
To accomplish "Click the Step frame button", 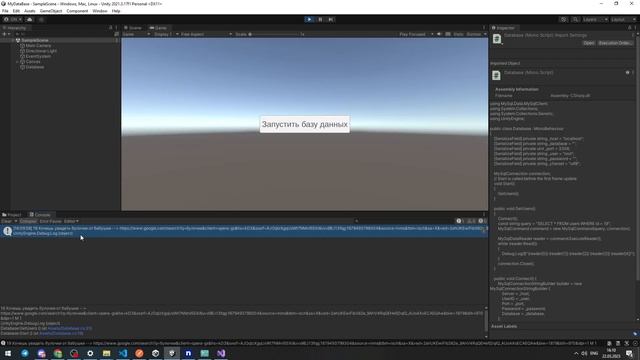I will pos(331,19).
